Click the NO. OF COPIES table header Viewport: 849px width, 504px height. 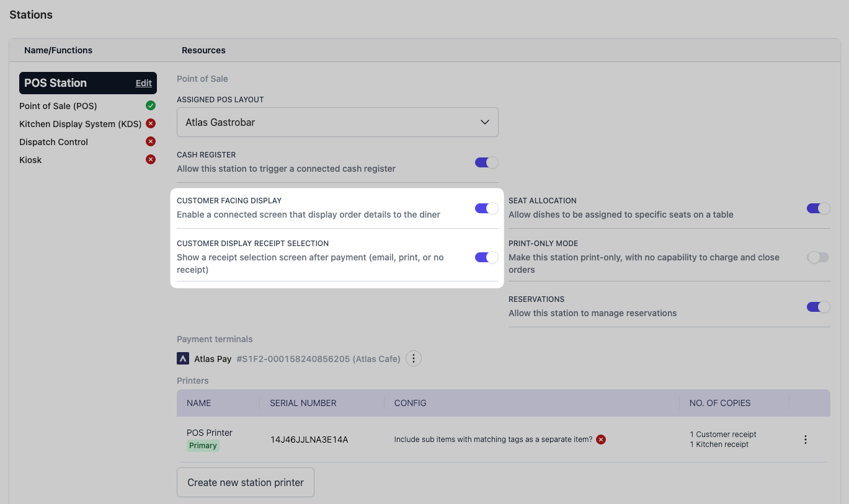coord(720,403)
